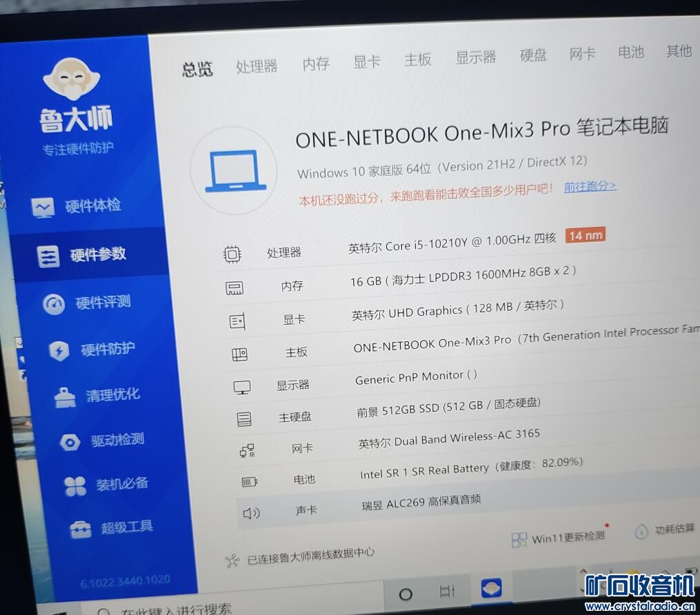700x615 pixels.
Task: Open 驱动检测 driver detection icon
Action: [70, 443]
